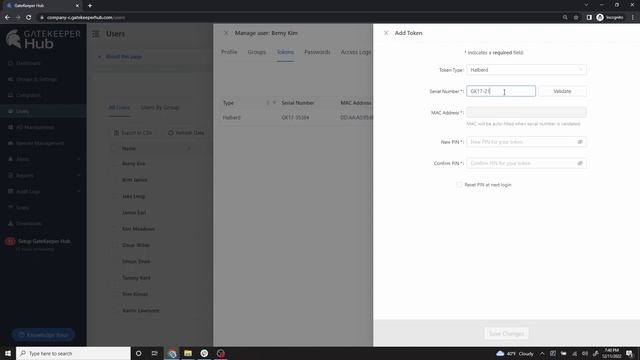Image resolution: width=640 pixels, height=360 pixels.
Task: Click the Serial Number column header
Action: (x=298, y=103)
